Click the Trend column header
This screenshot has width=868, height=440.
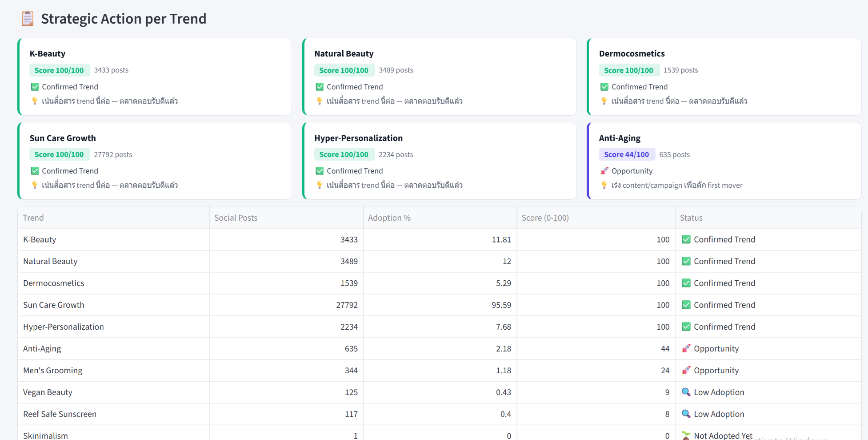point(33,218)
